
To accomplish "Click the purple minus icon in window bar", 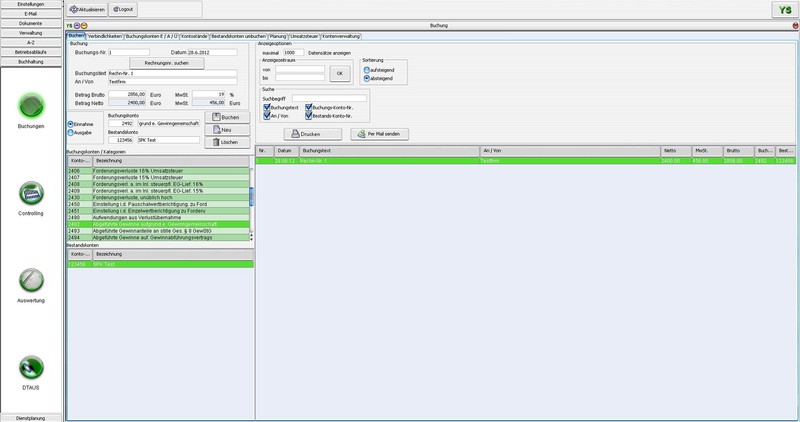I will point(77,26).
